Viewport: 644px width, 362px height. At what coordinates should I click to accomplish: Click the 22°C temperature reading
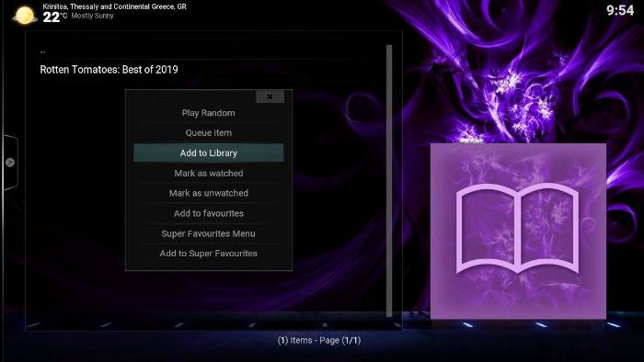[54, 17]
